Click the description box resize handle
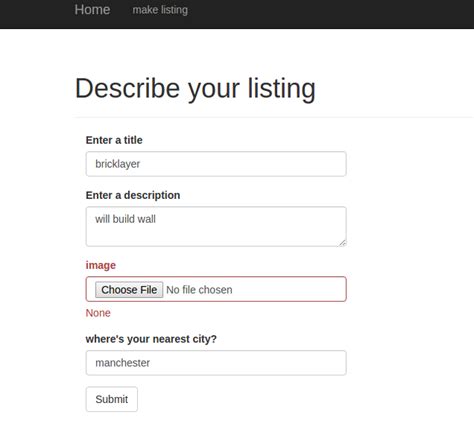The image size is (474, 438). 343,243
